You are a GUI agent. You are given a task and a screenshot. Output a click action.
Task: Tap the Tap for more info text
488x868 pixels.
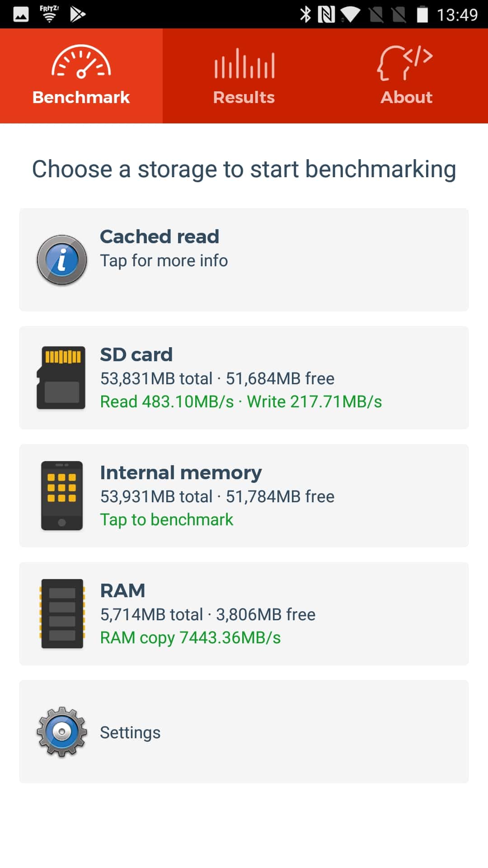tap(164, 260)
